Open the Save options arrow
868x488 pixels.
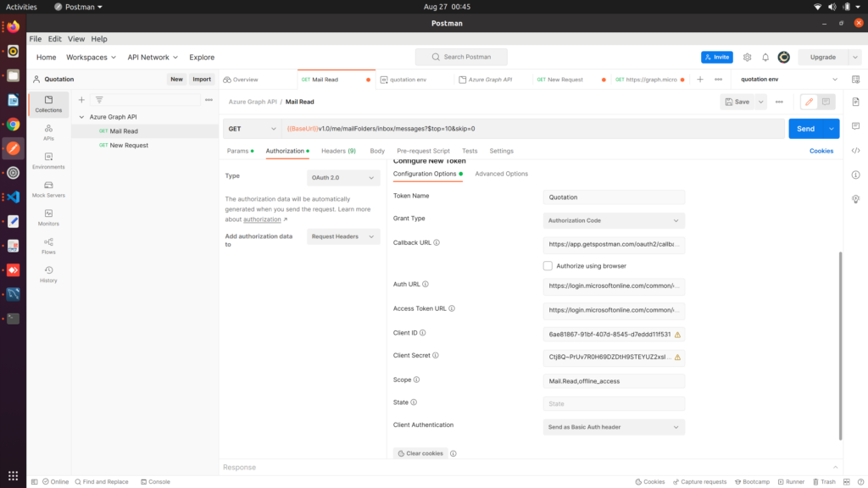click(x=760, y=102)
